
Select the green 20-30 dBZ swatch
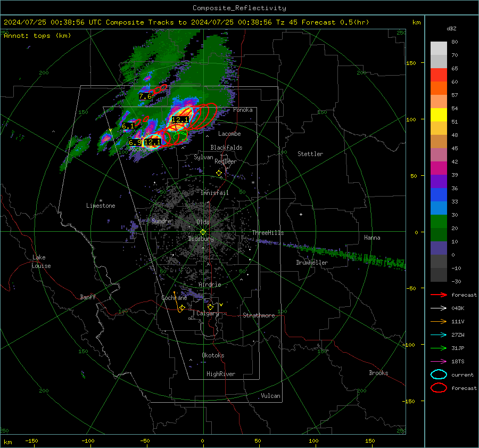[x=439, y=222]
